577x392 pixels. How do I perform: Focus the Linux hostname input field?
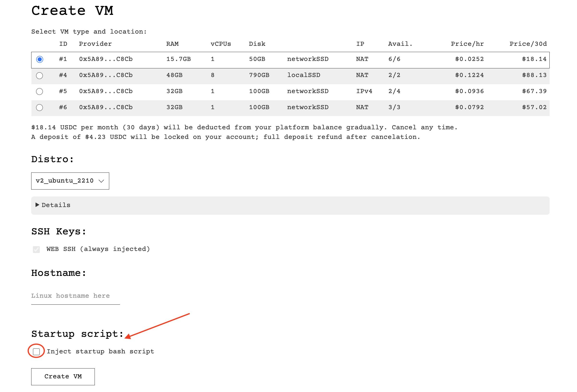pos(75,296)
